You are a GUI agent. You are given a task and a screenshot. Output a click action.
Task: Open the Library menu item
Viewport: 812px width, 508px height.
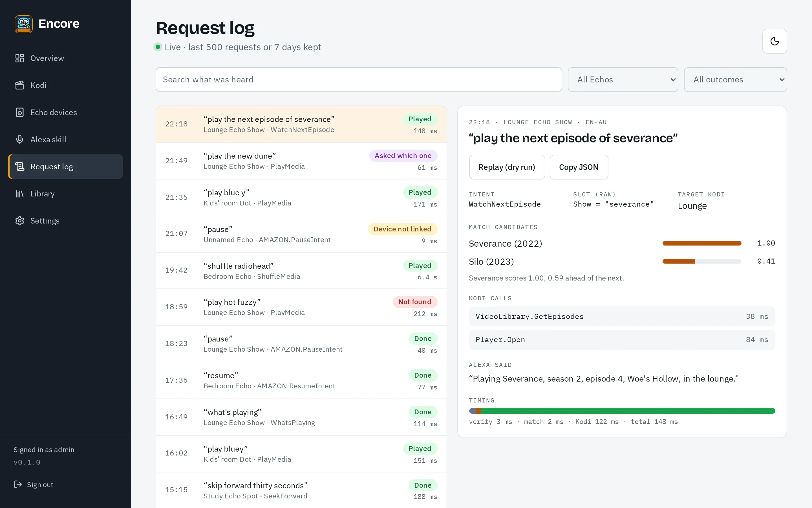click(x=65, y=194)
